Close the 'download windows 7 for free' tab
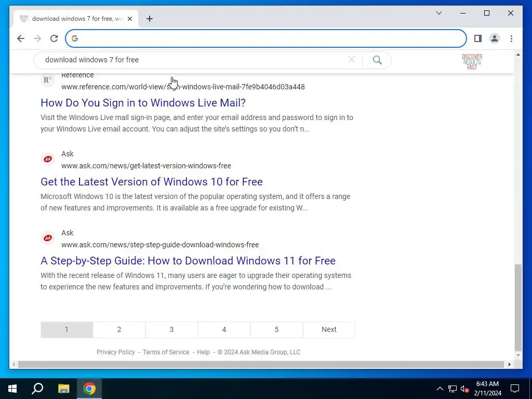Screen dimensions: 532x399 point(129,19)
